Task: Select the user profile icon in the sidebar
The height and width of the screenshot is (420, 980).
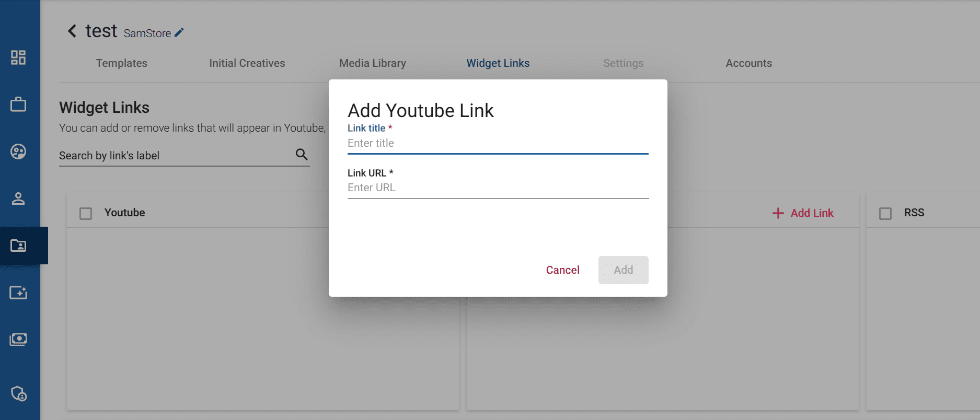Action: [19, 199]
